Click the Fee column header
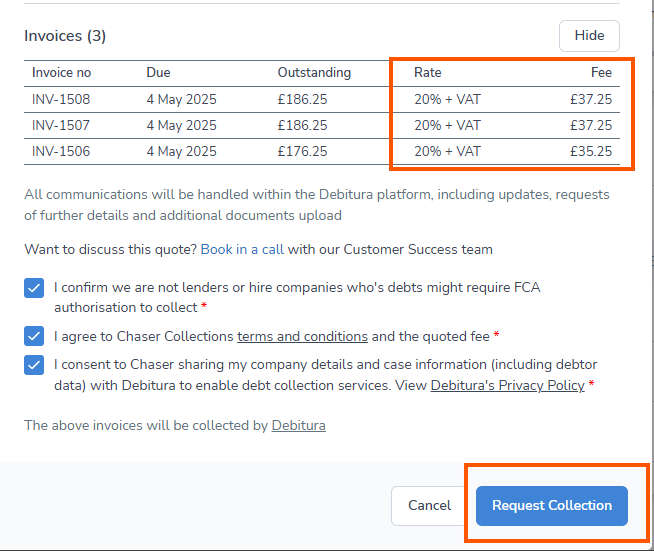 click(601, 72)
